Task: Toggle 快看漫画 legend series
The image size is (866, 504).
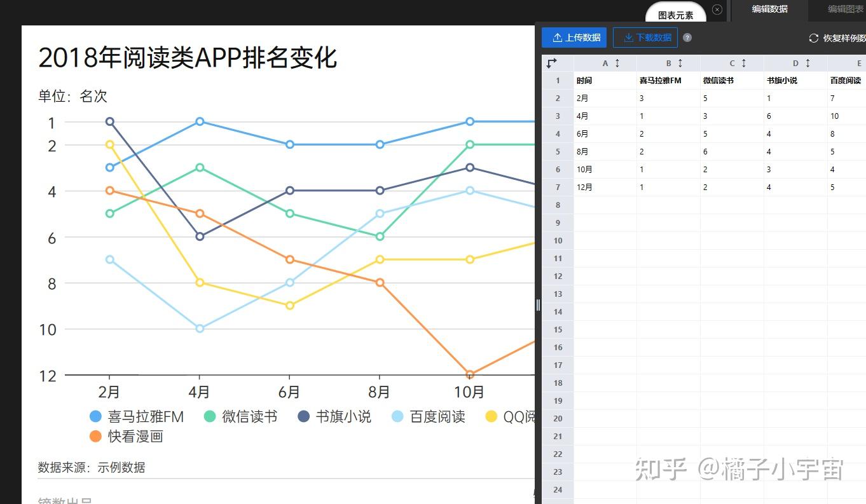Action: [x=127, y=437]
